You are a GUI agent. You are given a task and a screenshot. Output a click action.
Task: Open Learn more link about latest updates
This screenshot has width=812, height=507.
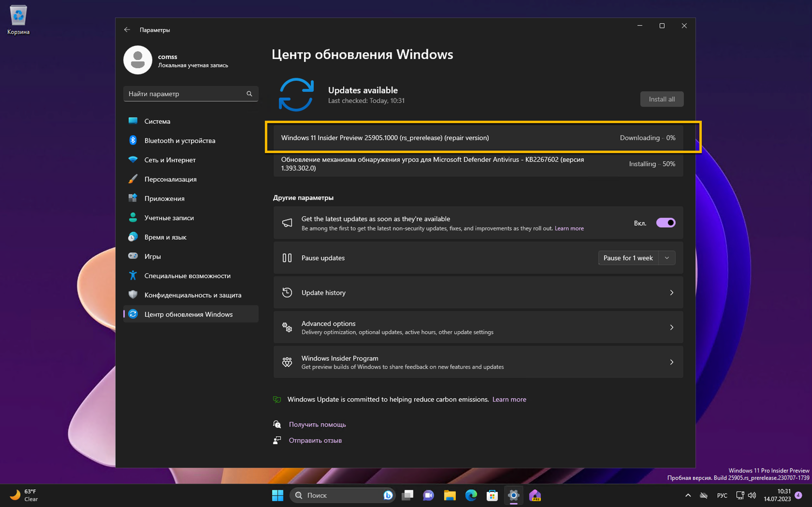[569, 228]
